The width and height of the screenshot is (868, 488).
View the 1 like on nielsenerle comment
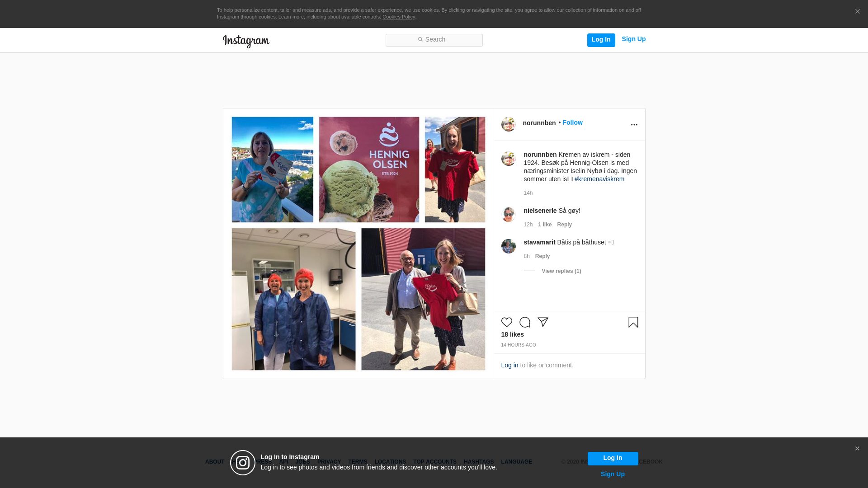[545, 225]
